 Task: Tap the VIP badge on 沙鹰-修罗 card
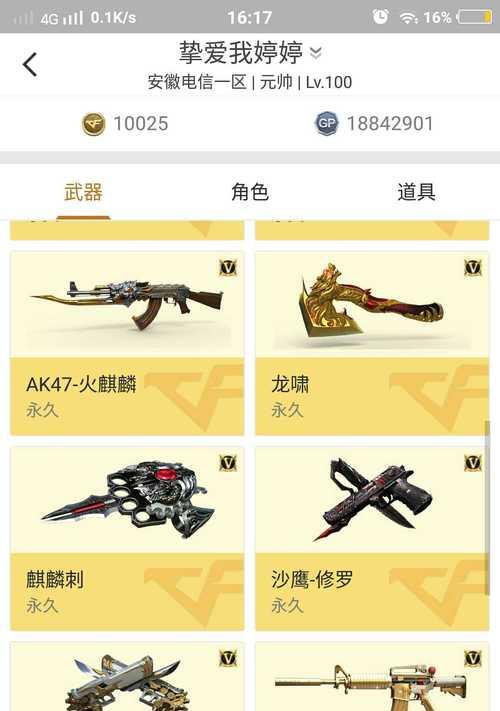click(x=473, y=463)
